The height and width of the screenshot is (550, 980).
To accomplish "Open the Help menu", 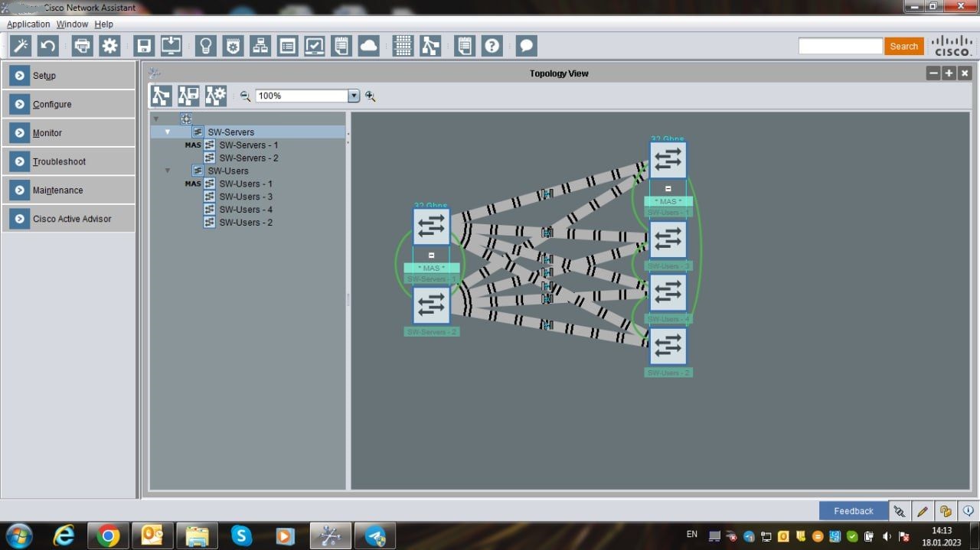I will coord(104,24).
